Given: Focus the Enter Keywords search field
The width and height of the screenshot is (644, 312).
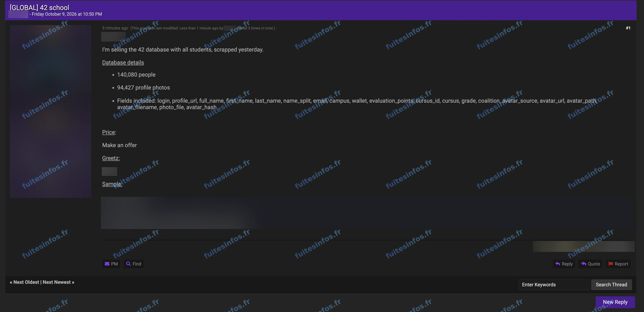Looking at the screenshot, I should [x=554, y=285].
